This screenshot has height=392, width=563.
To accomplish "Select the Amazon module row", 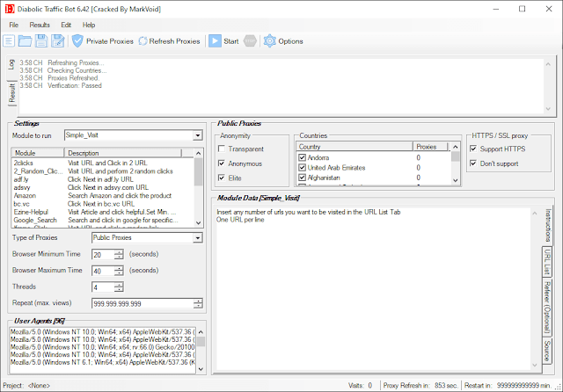I will click(x=103, y=195).
